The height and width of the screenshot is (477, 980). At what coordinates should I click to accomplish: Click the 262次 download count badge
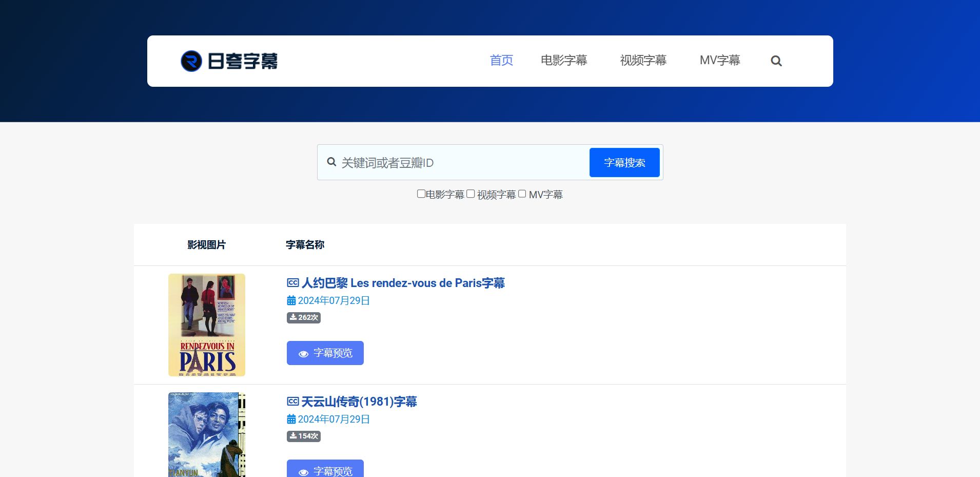304,318
